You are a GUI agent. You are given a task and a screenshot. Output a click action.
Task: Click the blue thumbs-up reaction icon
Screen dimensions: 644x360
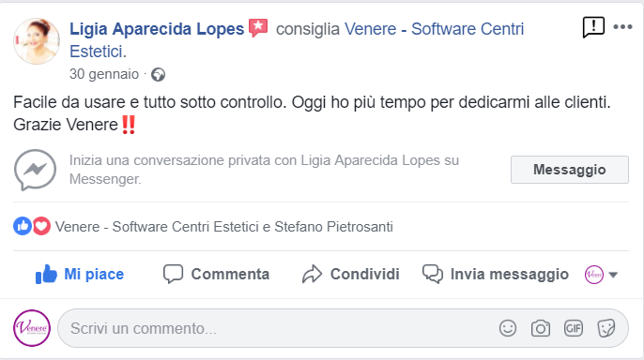click(x=23, y=226)
